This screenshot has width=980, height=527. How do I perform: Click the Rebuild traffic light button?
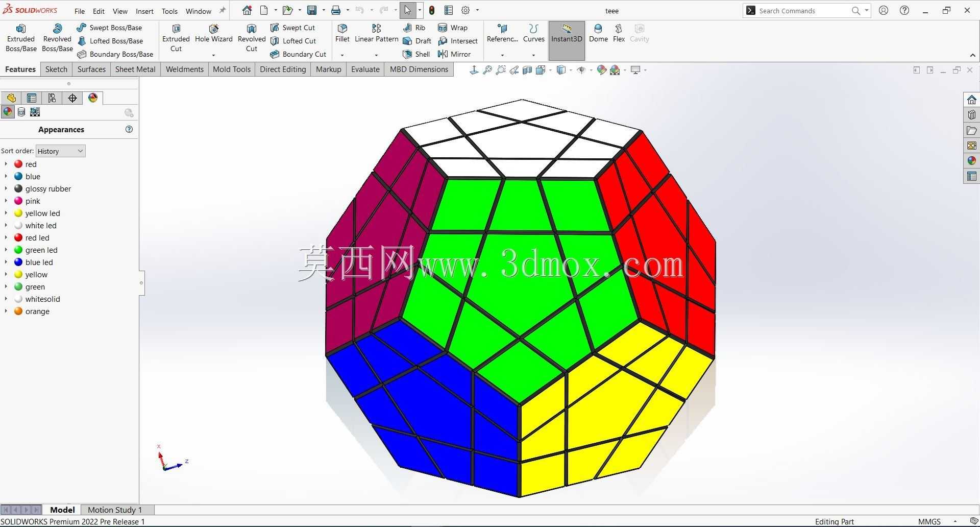[432, 10]
